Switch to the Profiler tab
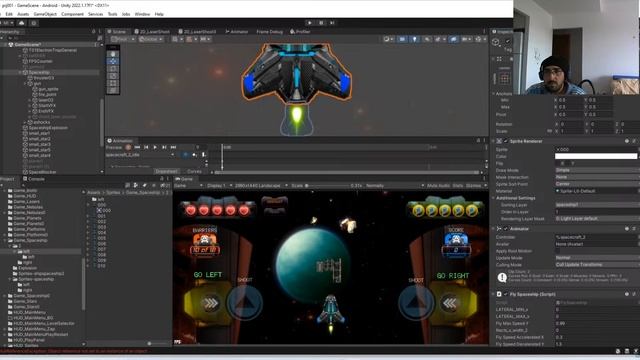The width and height of the screenshot is (640, 360). point(300,31)
